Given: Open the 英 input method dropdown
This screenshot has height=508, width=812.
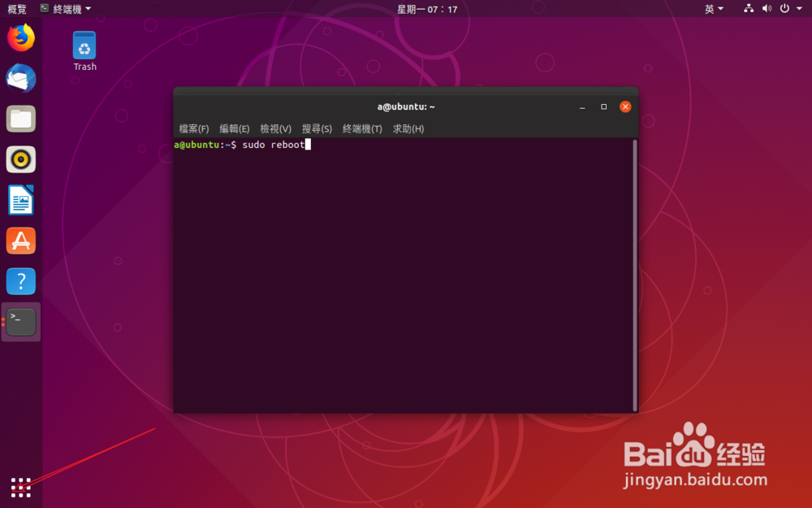Looking at the screenshot, I should pos(714,9).
